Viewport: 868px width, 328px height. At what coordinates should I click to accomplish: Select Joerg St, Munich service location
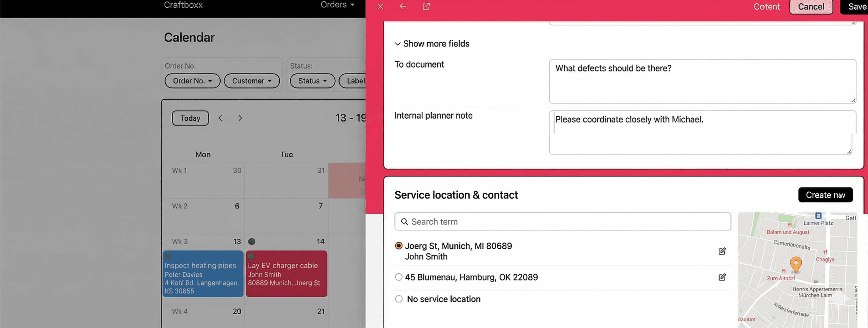(399, 246)
